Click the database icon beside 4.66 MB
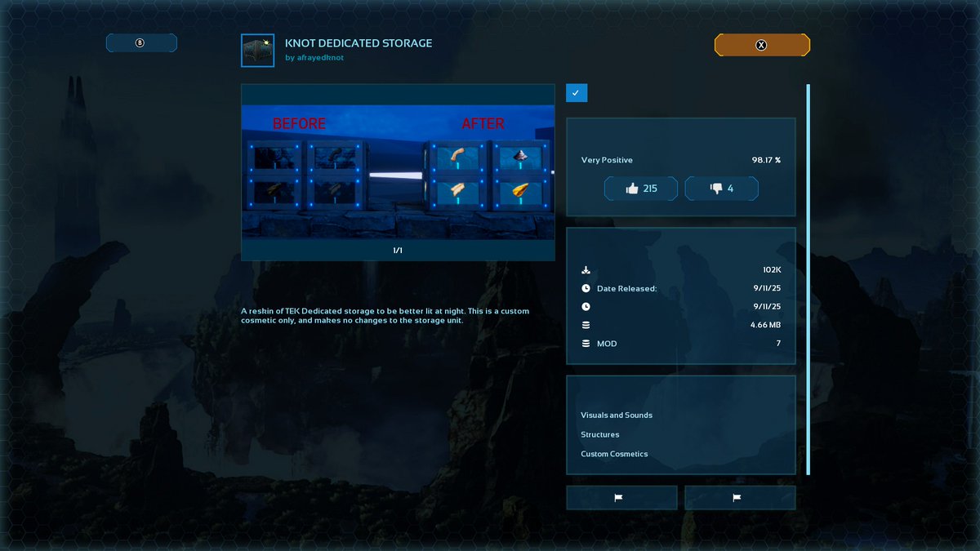 (586, 325)
